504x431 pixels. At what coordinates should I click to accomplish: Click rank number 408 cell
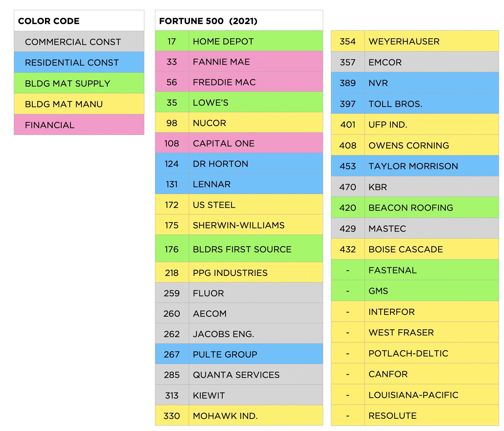348,145
